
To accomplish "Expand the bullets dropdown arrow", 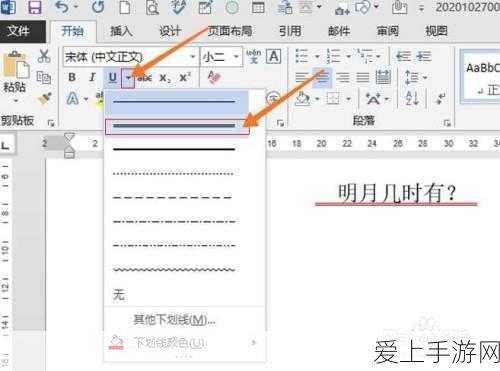I will [317, 56].
